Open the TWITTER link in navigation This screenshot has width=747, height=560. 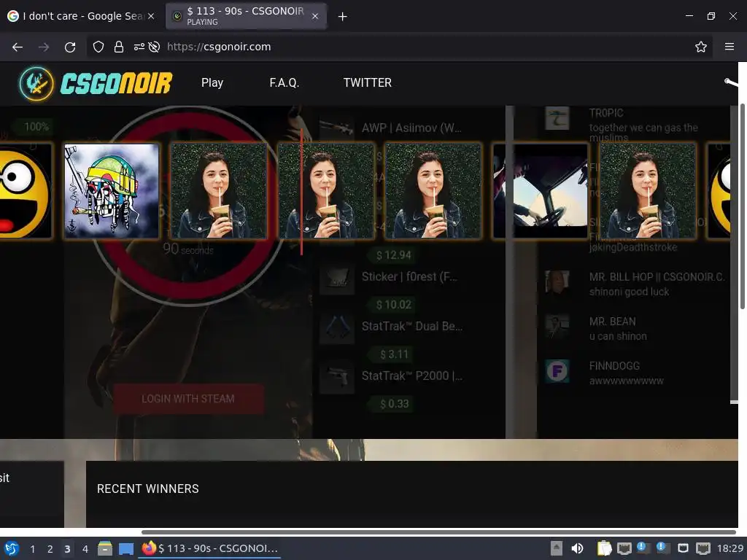pos(368,83)
